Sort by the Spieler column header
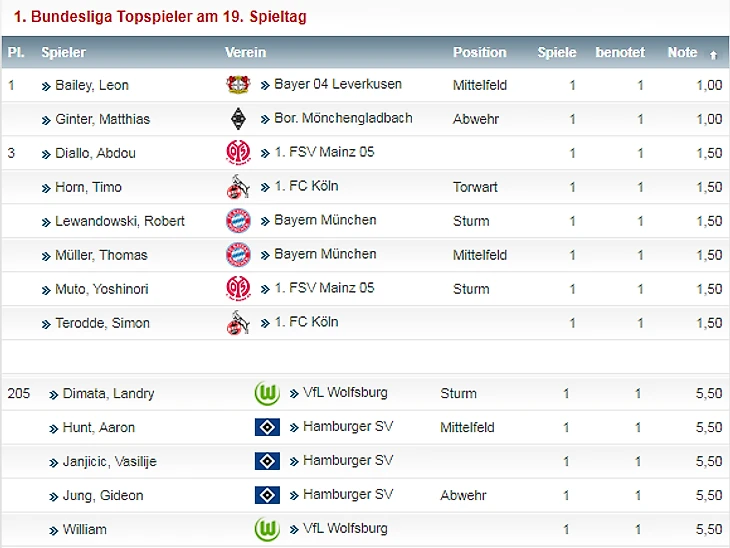 [63, 53]
